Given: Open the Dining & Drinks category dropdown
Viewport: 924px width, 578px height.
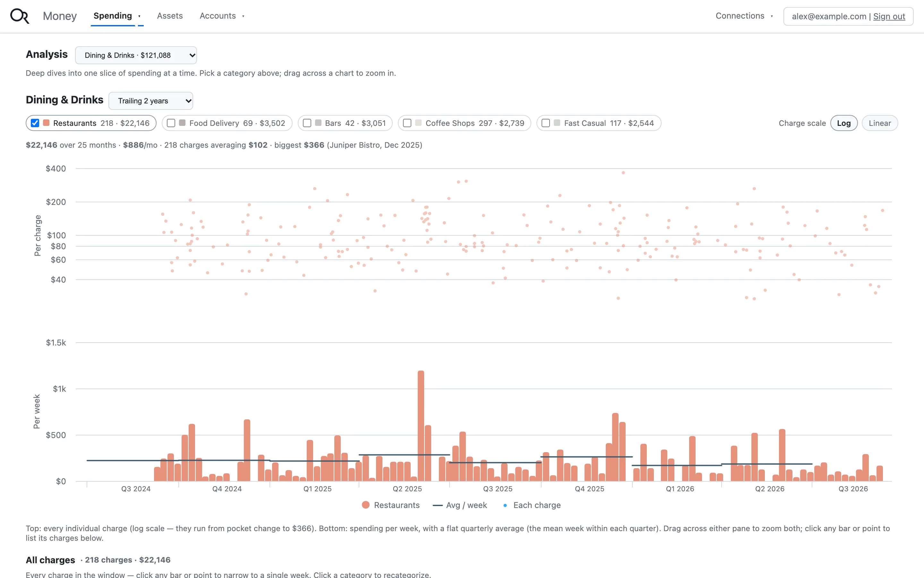Looking at the screenshot, I should click(136, 55).
